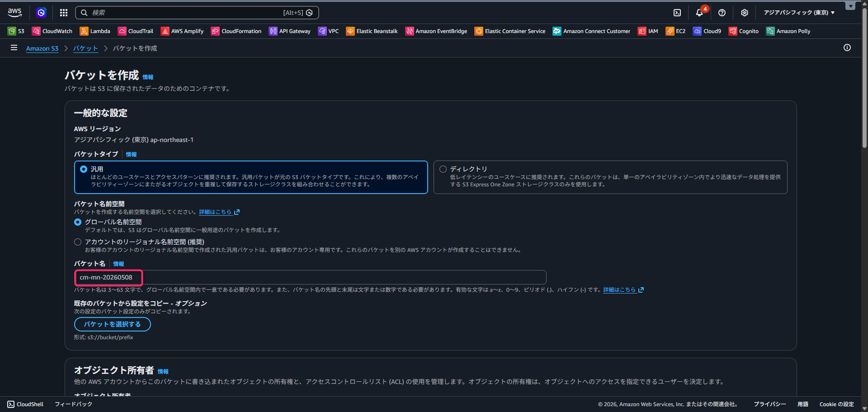
Task: Open the AWS console home logo
Action: pos(15,13)
